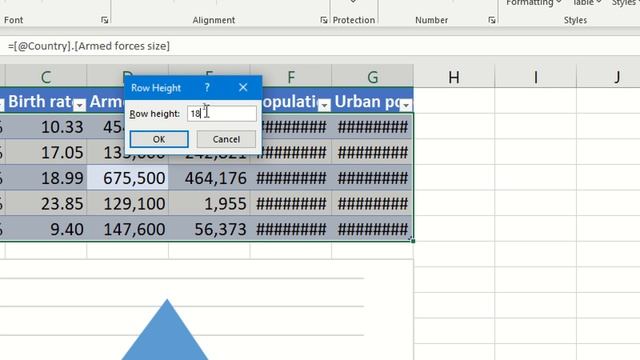This screenshot has height=360, width=640.
Task: Click the Row height input field
Action: coord(222,113)
